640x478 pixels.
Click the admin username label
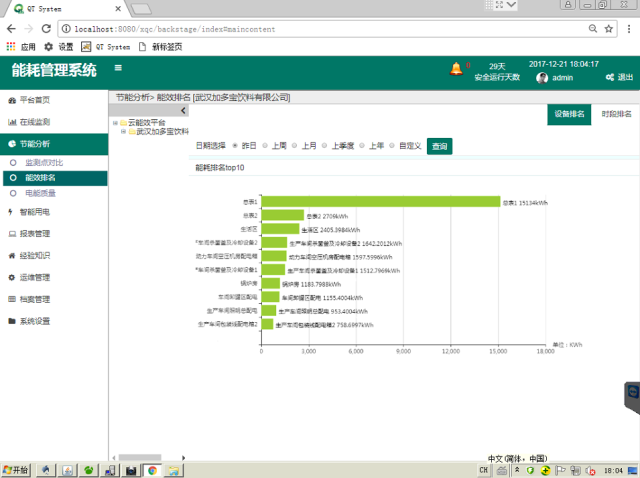tap(562, 78)
